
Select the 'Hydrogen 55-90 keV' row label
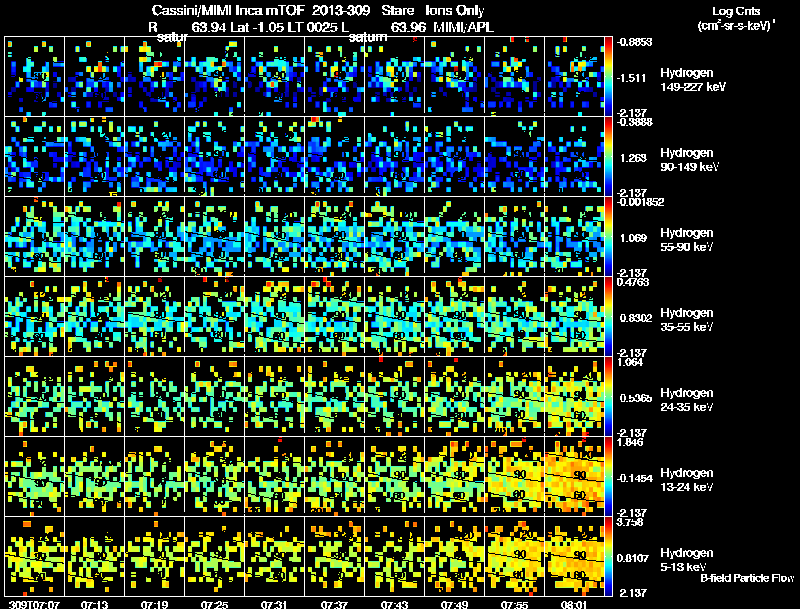click(687, 240)
